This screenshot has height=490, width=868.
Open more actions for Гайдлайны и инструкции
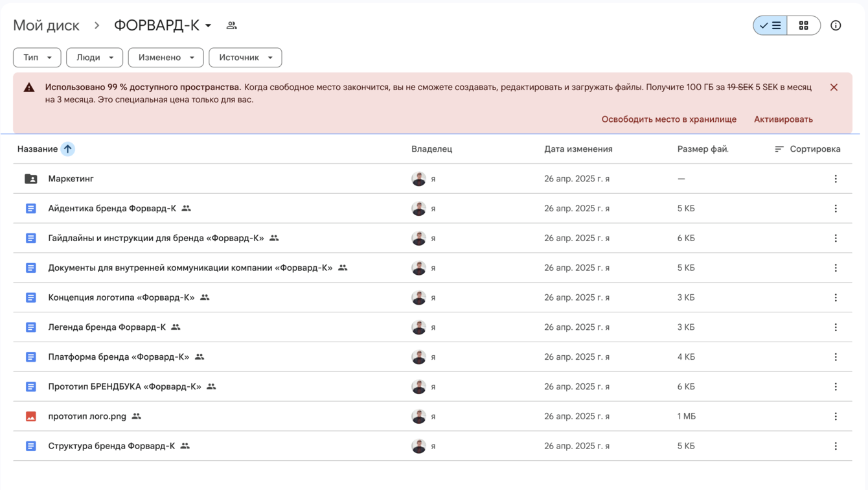[x=836, y=239]
